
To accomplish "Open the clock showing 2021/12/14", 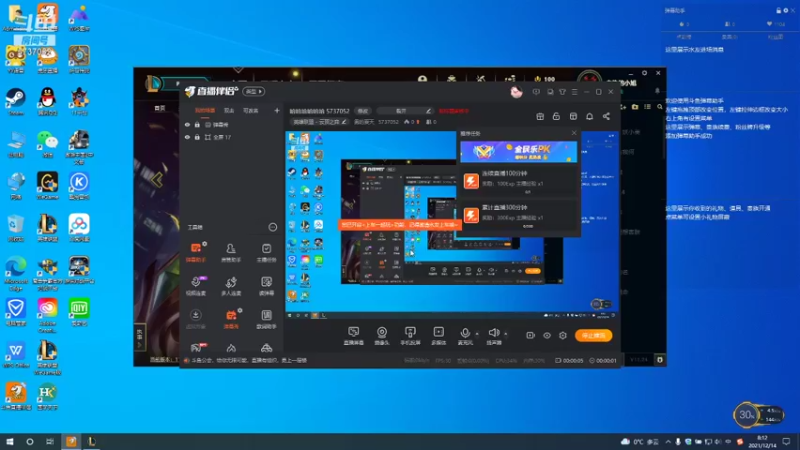I will (762, 441).
